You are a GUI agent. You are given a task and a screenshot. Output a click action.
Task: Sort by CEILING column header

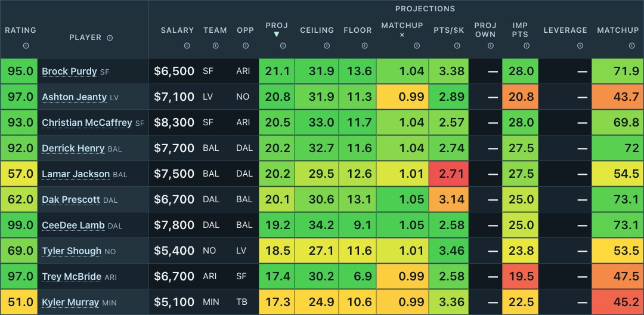tap(317, 30)
